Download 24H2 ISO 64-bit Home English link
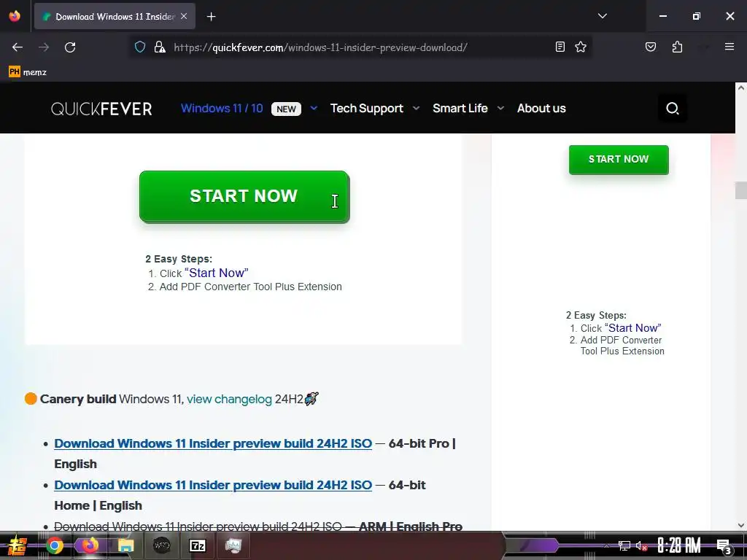This screenshot has height=560, width=747. click(x=213, y=485)
